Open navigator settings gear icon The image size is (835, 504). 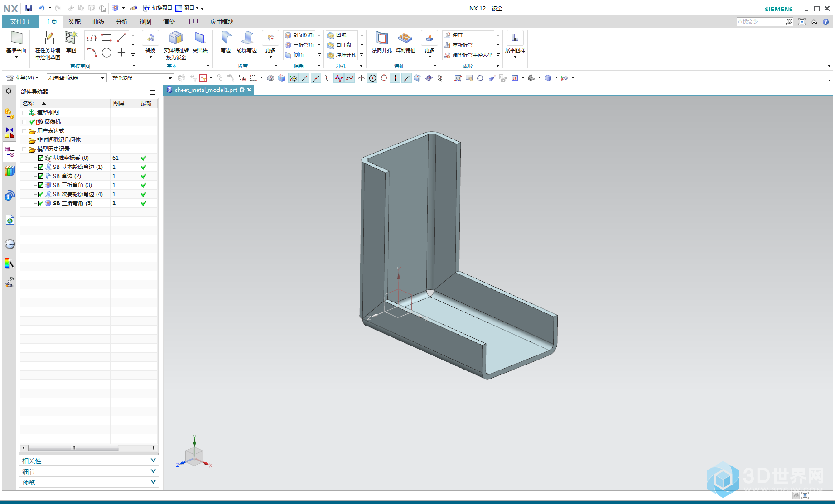(9, 91)
